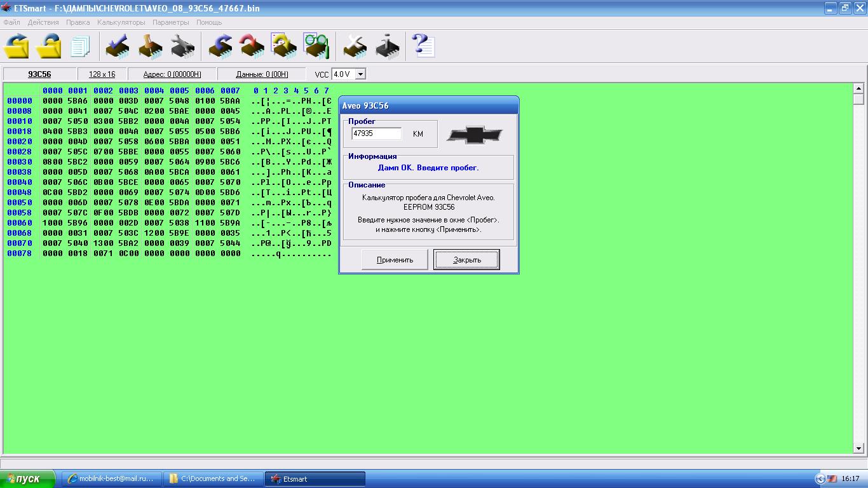
Task: Click the Данные: 0 (00H) field
Action: click(262, 74)
